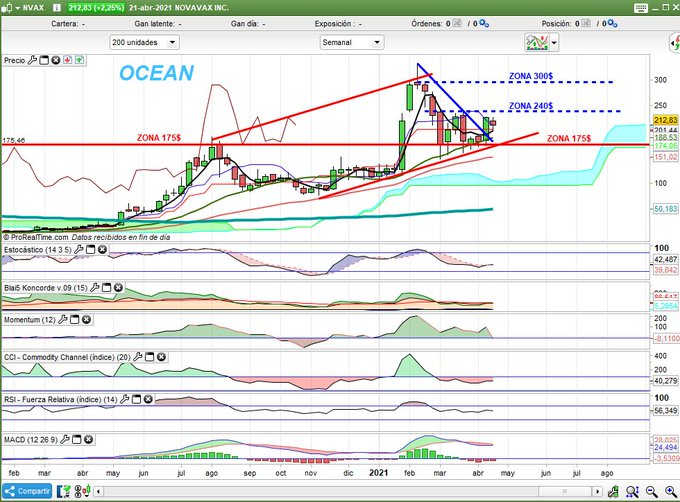Click the Gan día label

244,24
